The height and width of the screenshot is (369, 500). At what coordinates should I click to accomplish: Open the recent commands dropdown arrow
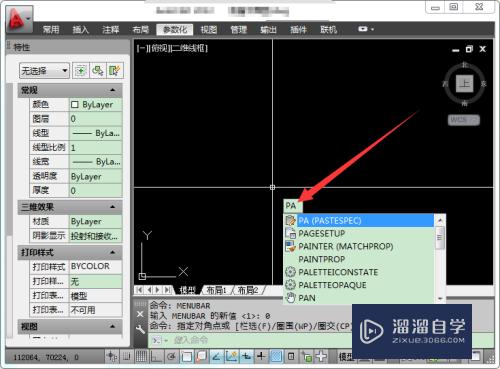tap(166, 340)
